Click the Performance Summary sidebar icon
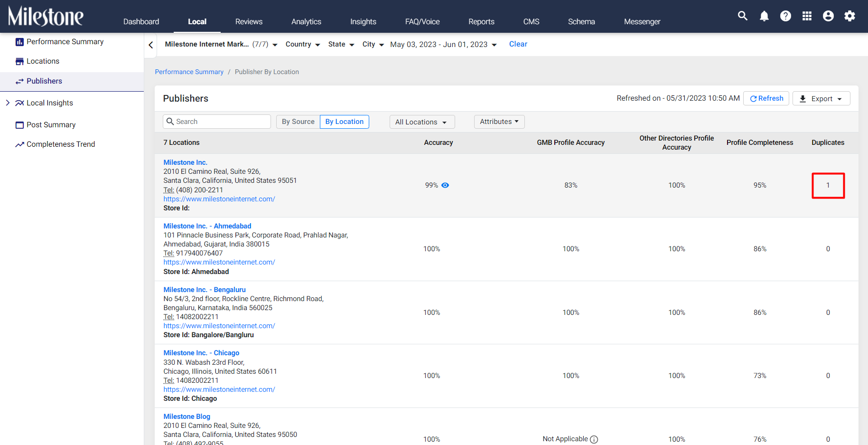 coord(19,42)
